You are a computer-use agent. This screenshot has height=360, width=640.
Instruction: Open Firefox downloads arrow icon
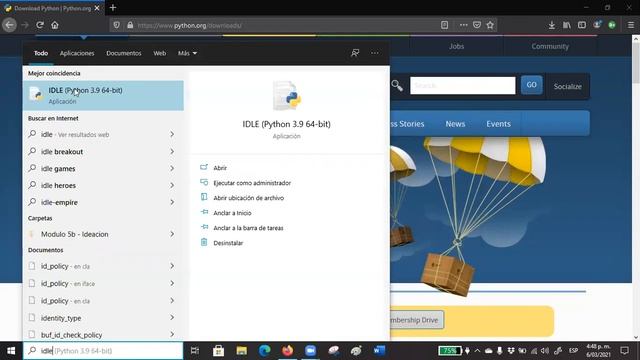point(551,25)
